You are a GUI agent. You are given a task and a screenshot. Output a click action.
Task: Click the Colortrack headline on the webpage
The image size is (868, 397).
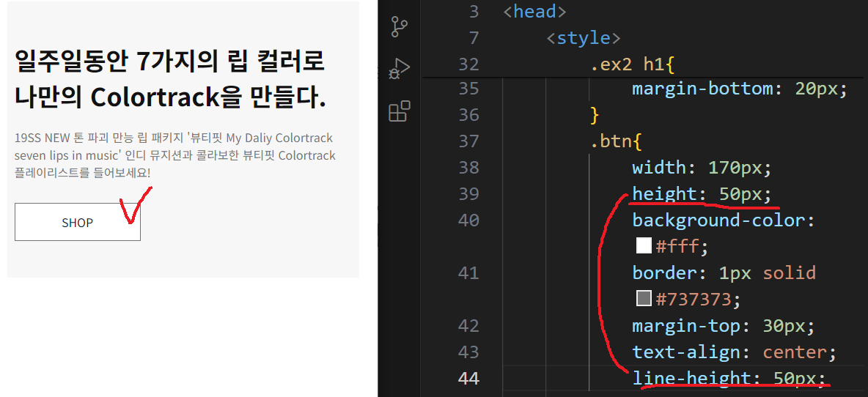[170, 79]
